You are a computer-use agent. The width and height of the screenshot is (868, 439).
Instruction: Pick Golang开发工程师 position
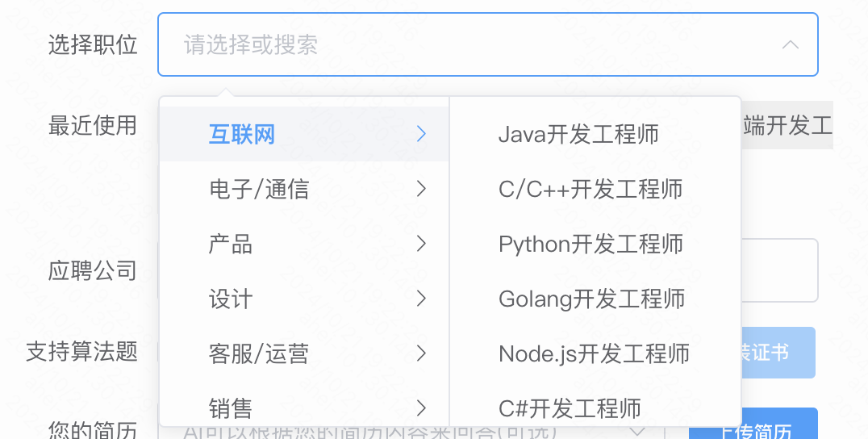[x=591, y=299]
